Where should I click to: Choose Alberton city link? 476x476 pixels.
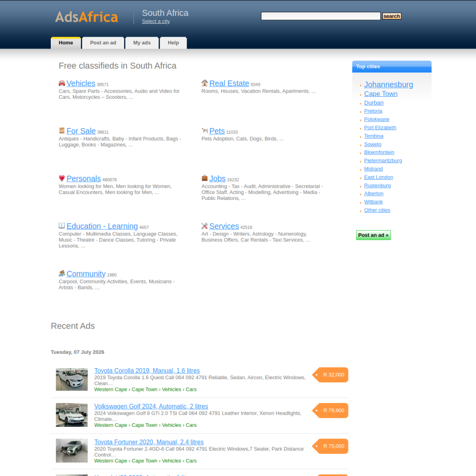coord(374,194)
